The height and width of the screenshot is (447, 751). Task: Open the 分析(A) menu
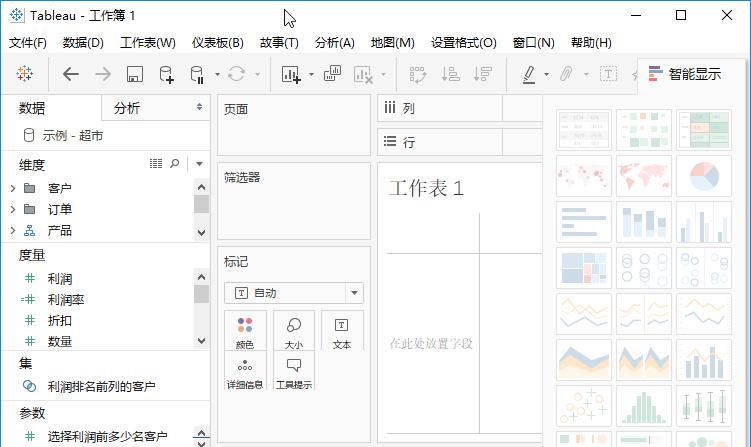pos(335,43)
